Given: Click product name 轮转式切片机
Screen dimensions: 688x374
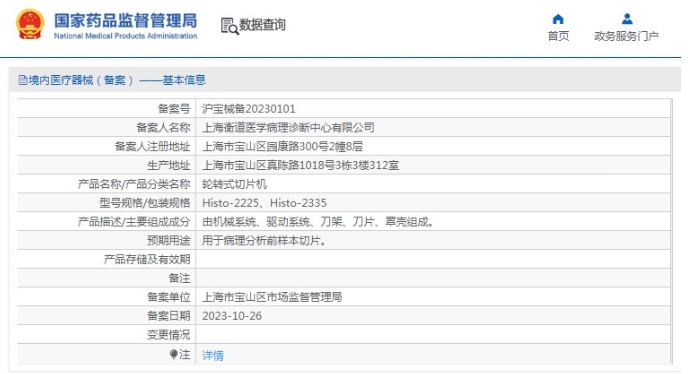Looking at the screenshot, I should pos(234,184).
